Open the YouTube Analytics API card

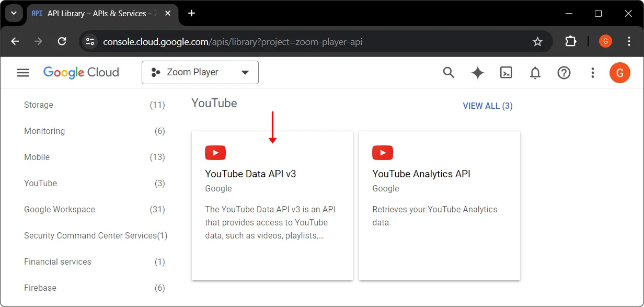440,206
